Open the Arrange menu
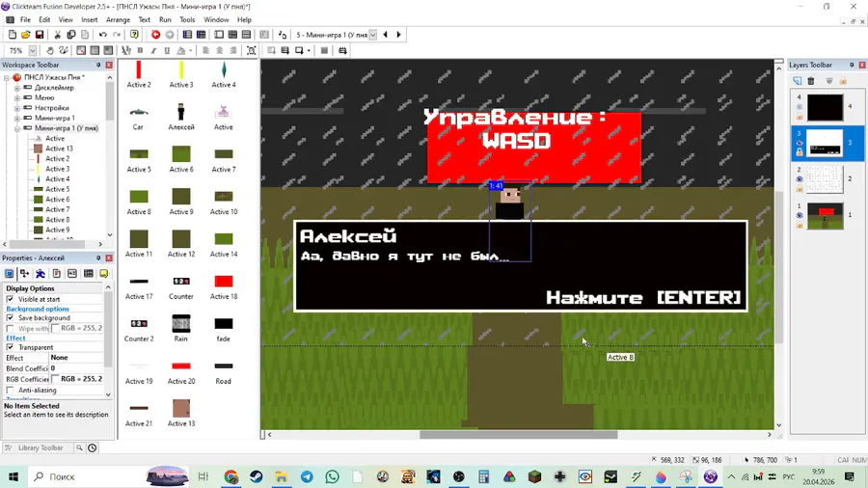This screenshot has height=488, width=868. point(118,19)
